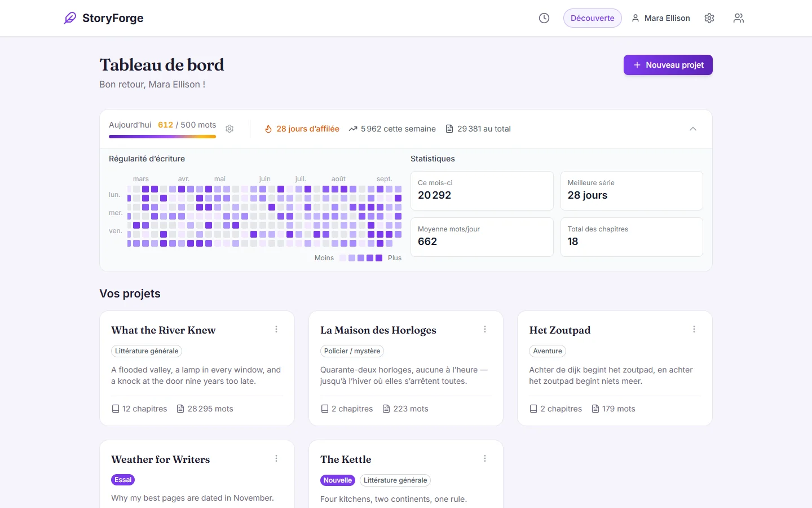Collapse the writing stats panel chevron

693,129
